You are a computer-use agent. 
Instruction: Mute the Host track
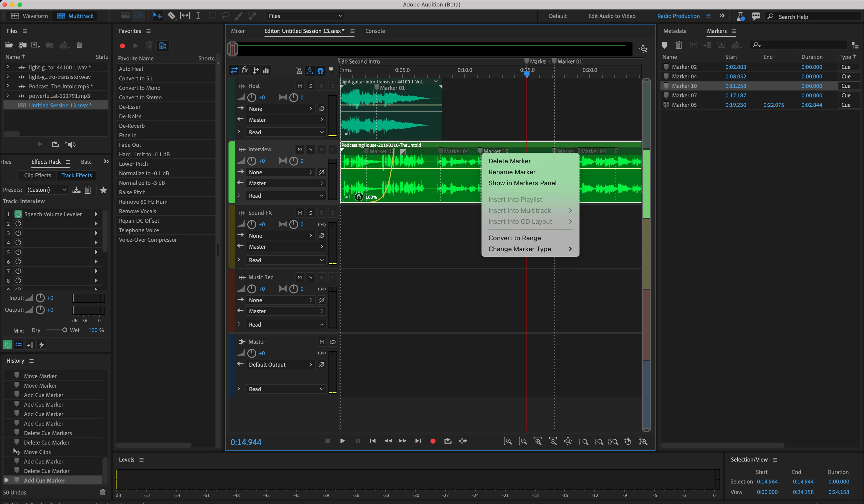(299, 86)
